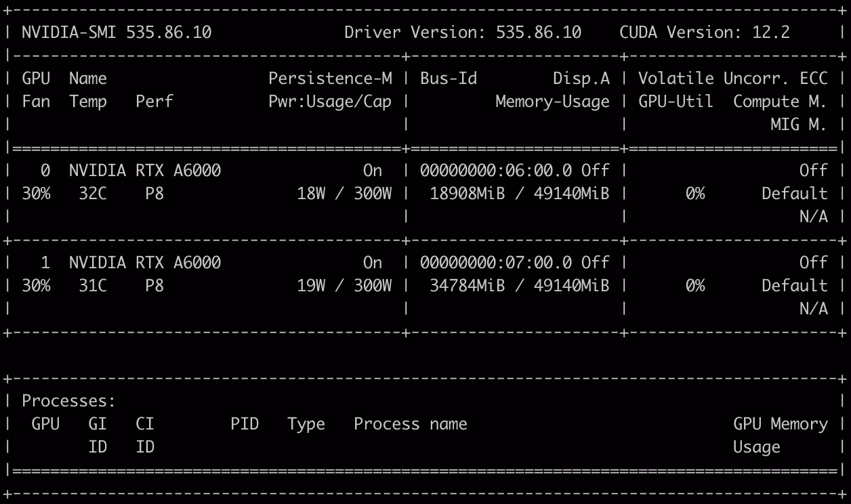Click GPU 1 name NVIDIA RTX A6000
Image resolution: width=851 pixels, height=504 pixels.
click(145, 263)
